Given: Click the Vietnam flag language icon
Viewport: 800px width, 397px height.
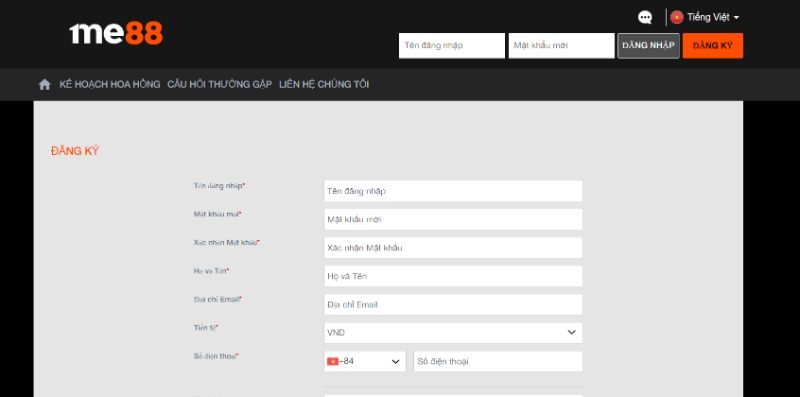Looking at the screenshot, I should point(677,17).
